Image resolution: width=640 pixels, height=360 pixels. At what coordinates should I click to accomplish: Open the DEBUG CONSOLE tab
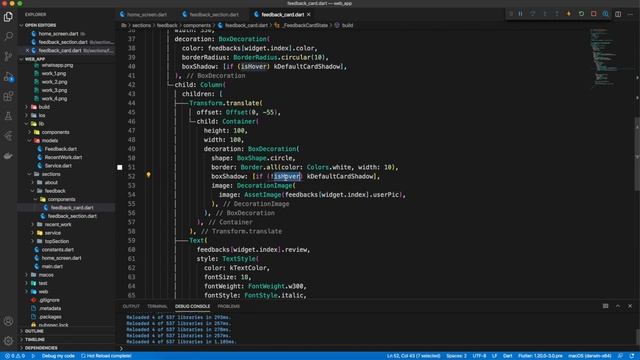(193, 306)
